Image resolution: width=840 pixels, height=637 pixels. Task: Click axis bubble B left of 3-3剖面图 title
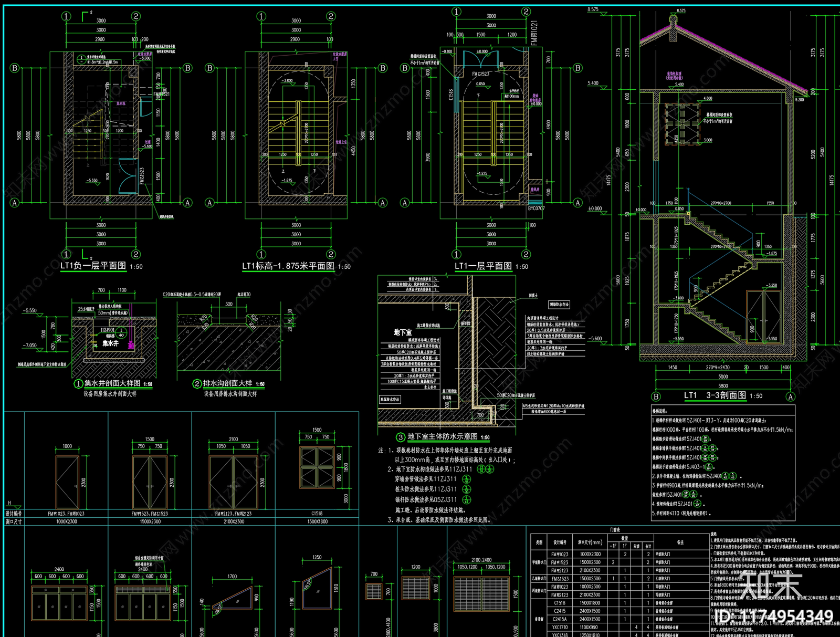click(656, 396)
